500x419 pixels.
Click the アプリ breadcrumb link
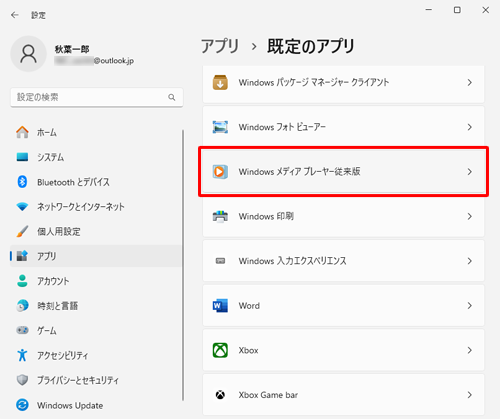220,46
